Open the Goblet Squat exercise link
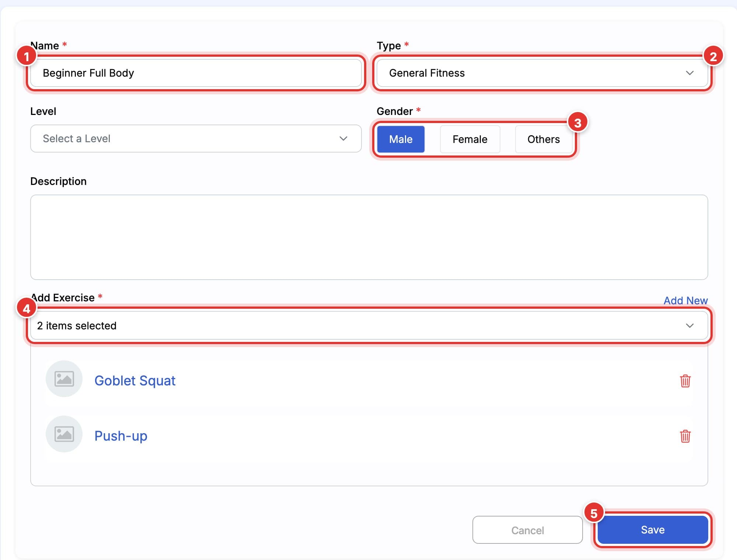This screenshot has height=560, width=737. click(135, 381)
